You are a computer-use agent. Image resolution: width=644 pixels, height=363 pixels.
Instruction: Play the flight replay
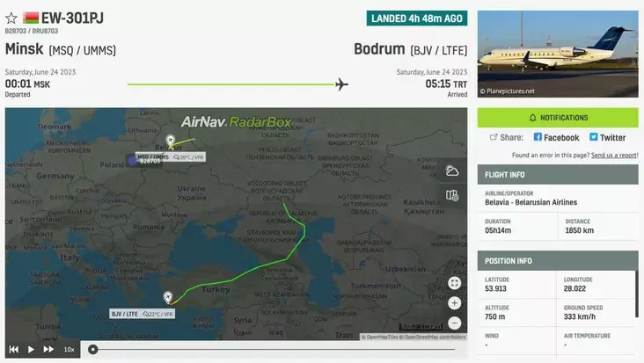tap(31, 349)
